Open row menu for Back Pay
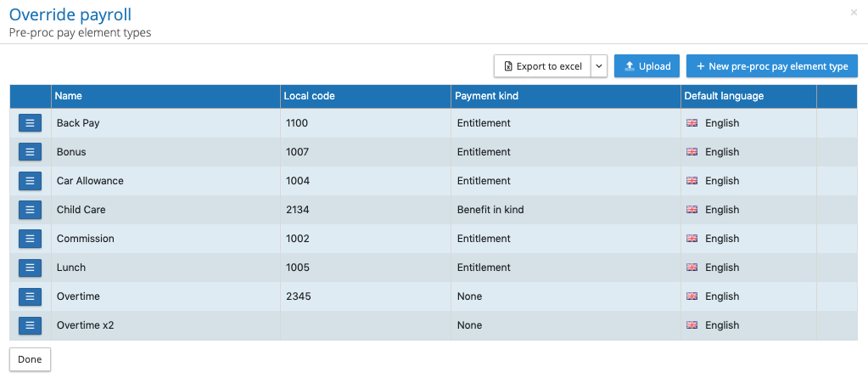868x378 pixels. pos(30,123)
